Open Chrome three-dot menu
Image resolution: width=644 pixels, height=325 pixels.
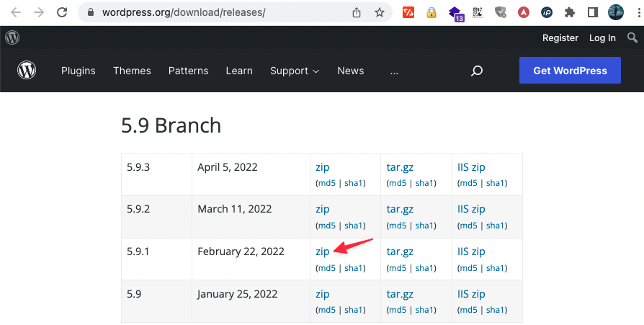639,13
